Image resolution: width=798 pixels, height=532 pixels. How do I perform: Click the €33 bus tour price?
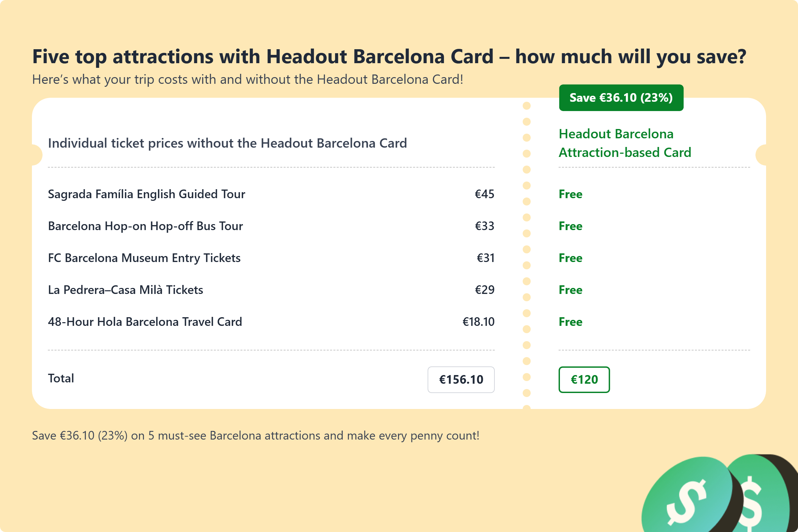[484, 226]
